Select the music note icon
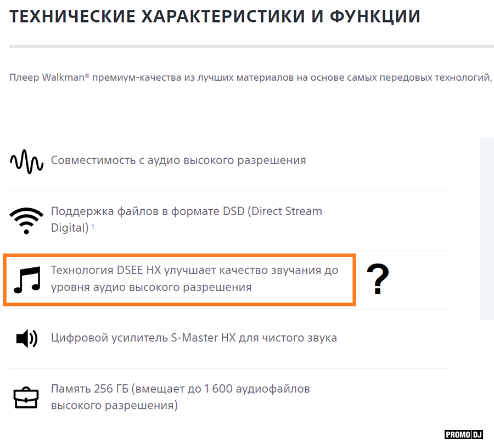Image resolution: width=494 pixels, height=448 pixels. (x=27, y=279)
